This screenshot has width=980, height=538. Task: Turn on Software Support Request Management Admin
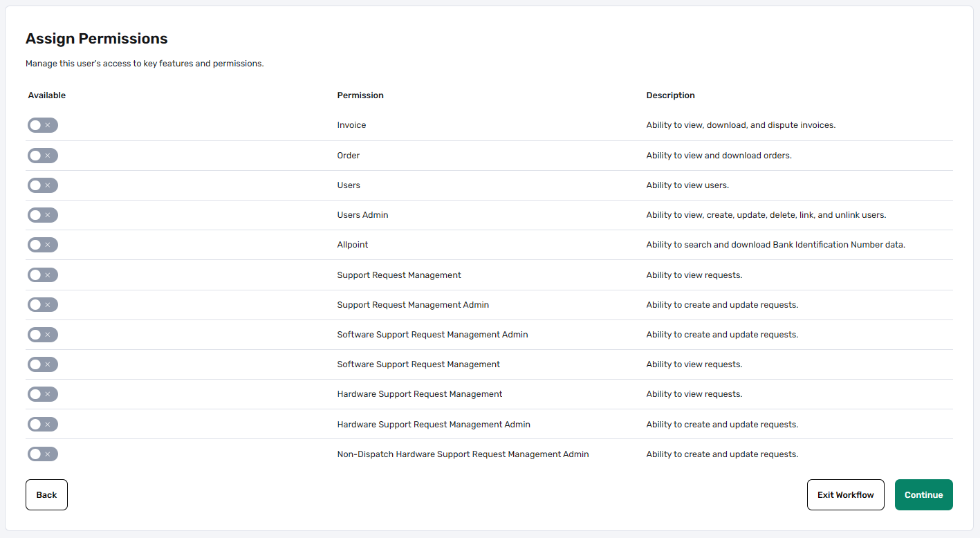click(43, 335)
